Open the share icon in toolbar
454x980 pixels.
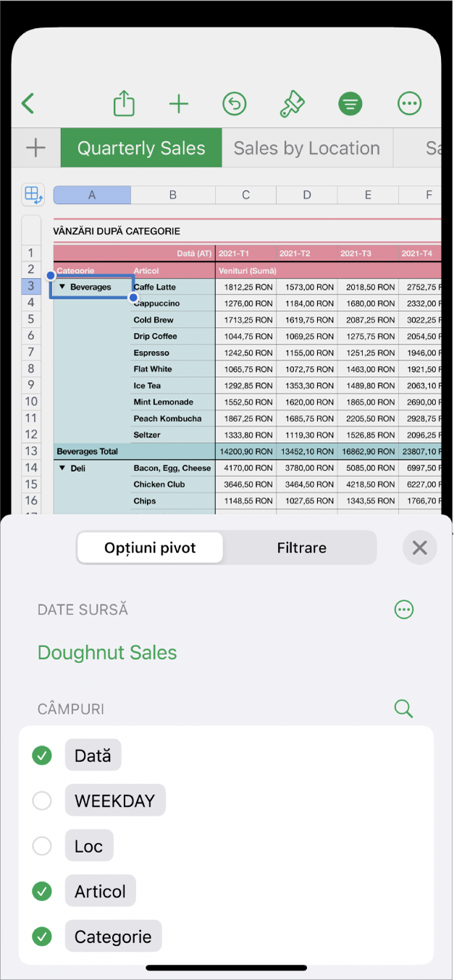125,104
